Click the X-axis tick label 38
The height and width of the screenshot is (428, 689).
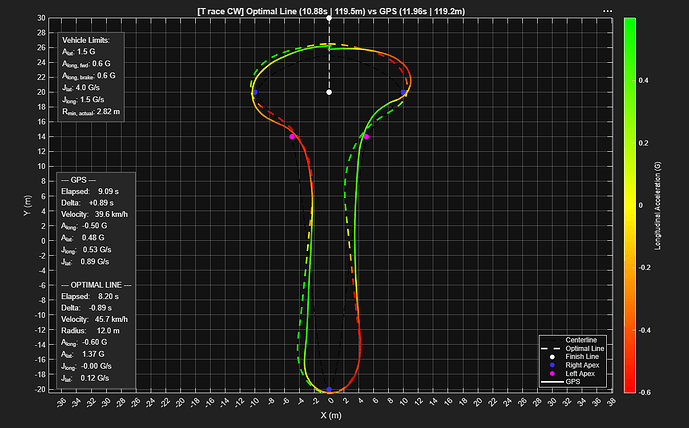click(610, 401)
